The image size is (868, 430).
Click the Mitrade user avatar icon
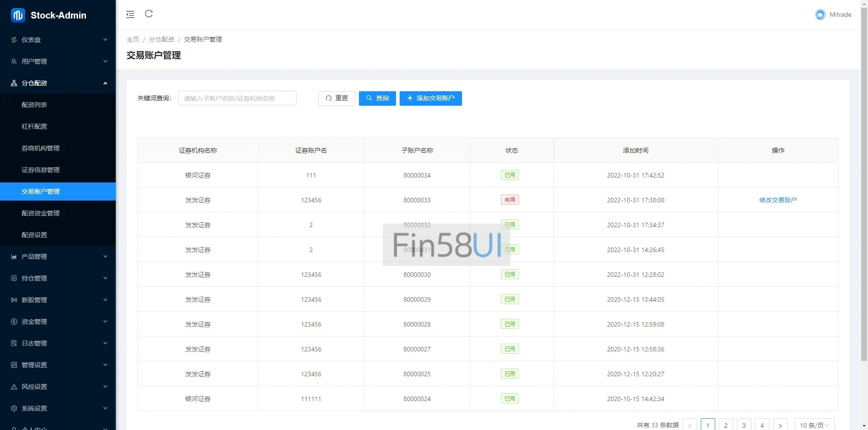(x=820, y=15)
